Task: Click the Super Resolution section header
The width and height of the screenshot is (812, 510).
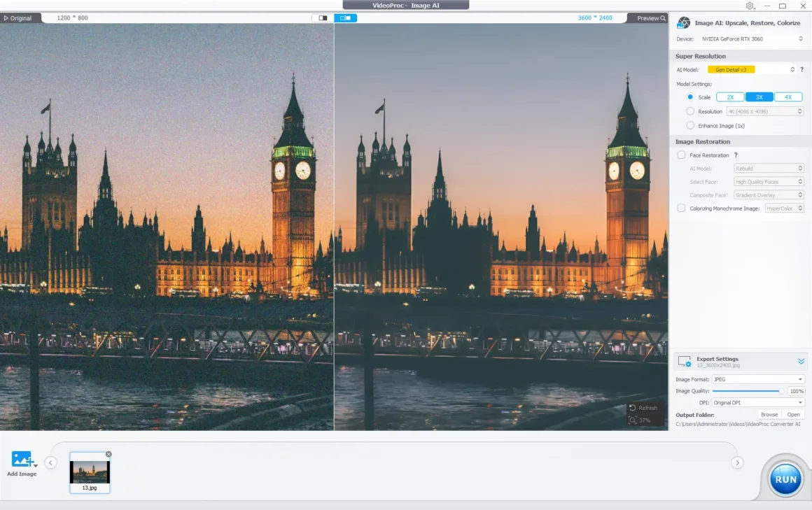Action: coord(700,56)
